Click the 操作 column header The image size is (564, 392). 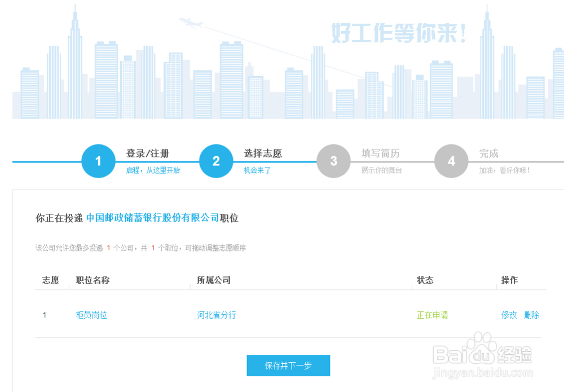[x=509, y=280]
